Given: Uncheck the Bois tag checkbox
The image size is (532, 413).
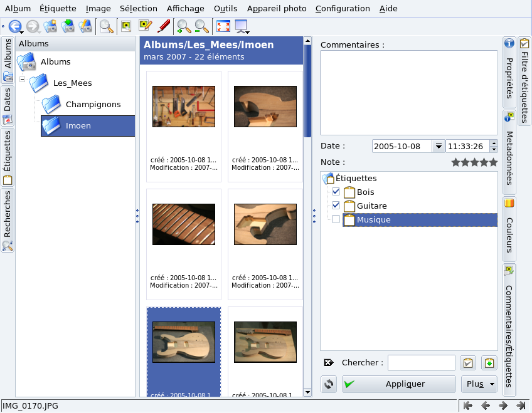Looking at the screenshot, I should (336, 192).
